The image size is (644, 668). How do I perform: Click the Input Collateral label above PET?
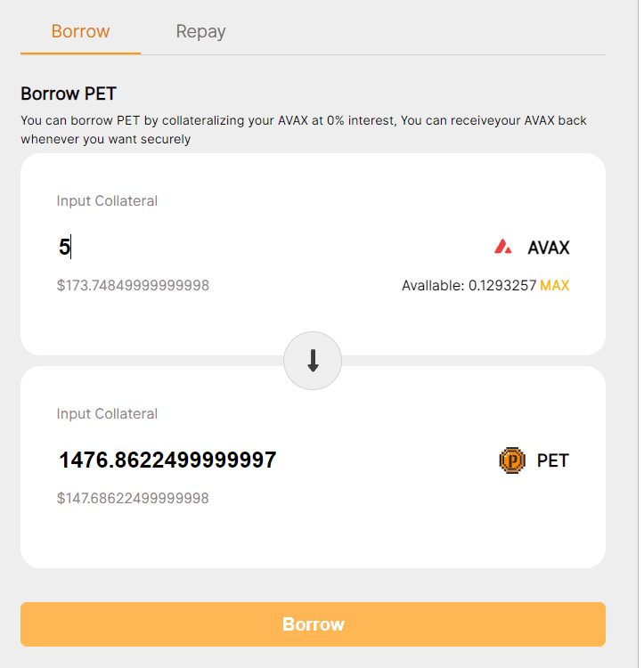tap(107, 414)
